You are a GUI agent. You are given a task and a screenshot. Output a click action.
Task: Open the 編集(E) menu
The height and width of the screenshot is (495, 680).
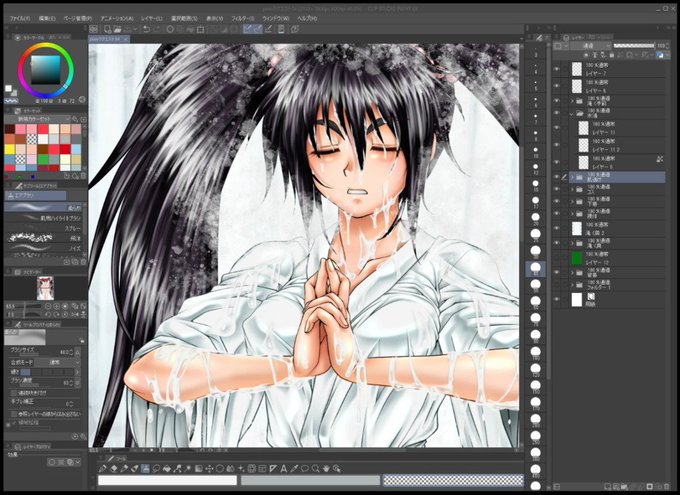tap(47, 19)
